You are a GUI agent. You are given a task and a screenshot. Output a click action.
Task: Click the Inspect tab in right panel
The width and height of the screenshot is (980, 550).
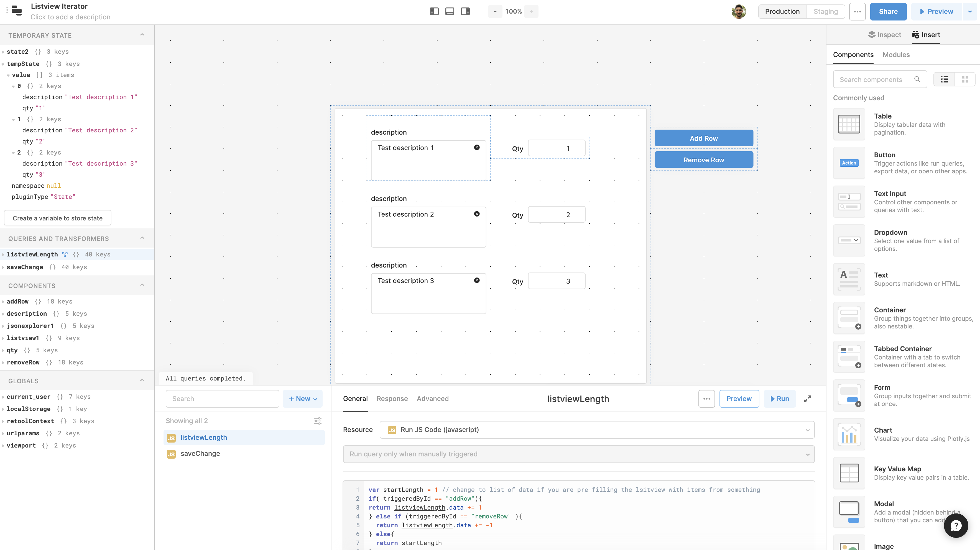click(884, 34)
